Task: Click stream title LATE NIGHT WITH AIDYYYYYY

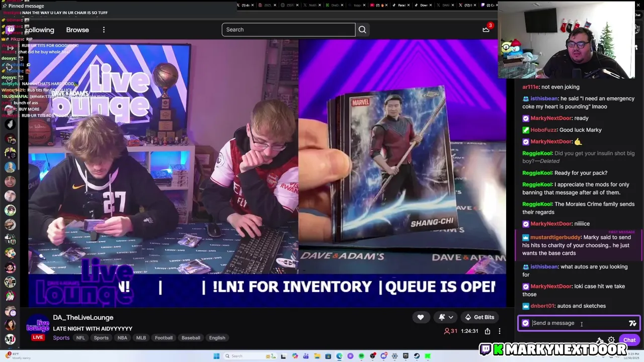Action: tap(93, 329)
